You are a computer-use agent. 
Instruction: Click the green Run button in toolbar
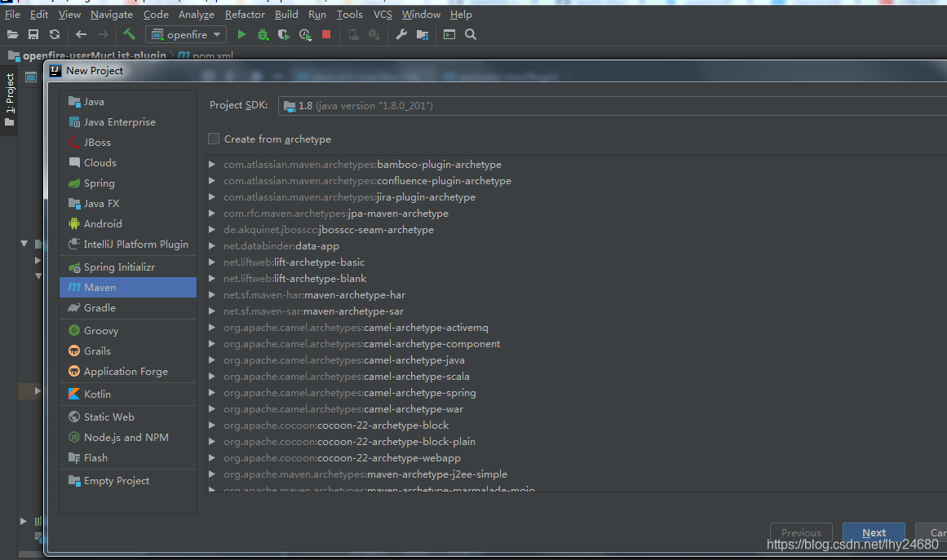click(241, 34)
